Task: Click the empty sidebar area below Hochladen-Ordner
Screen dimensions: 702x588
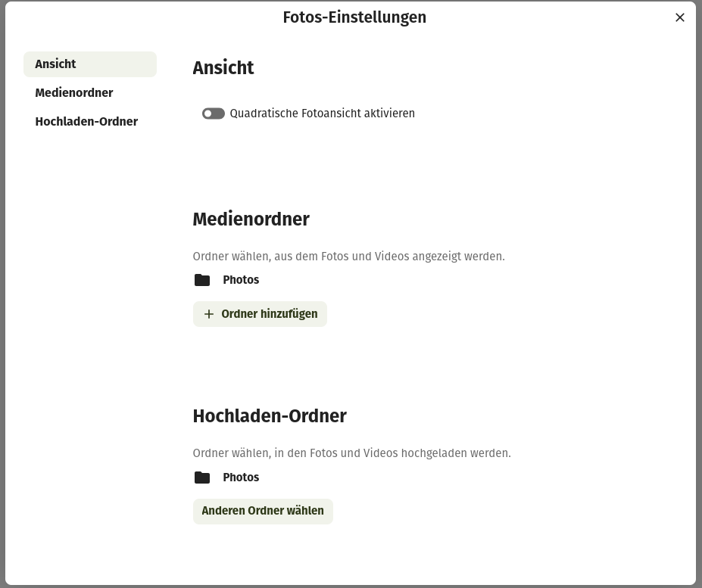Action: [x=89, y=303]
